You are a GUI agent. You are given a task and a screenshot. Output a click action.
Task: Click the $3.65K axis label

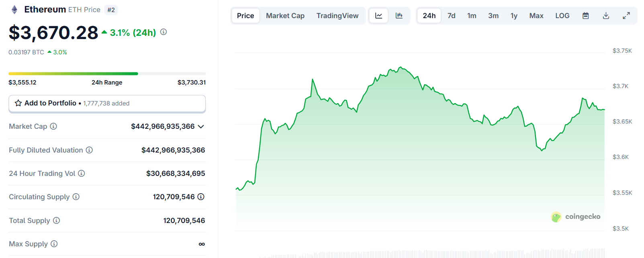coord(622,122)
